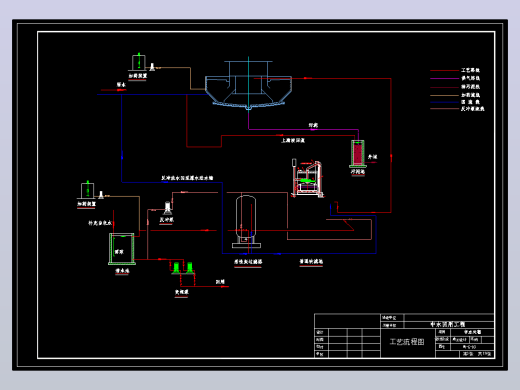Image resolution: width=520 pixels, height=390 pixels.
Task: Select the green-walled clean water tank symbol
Action: (122, 249)
